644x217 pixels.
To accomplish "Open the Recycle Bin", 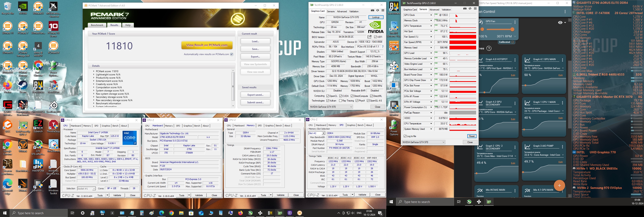I will (7, 8).
